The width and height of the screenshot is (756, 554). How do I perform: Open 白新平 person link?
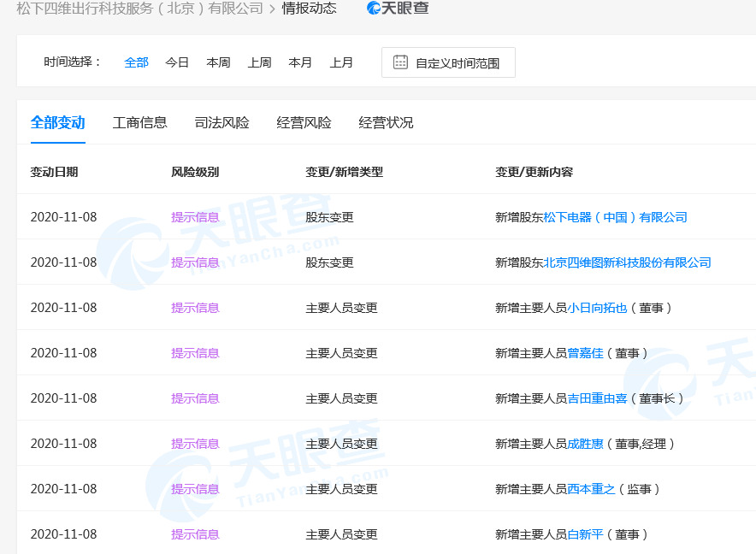[x=585, y=534]
